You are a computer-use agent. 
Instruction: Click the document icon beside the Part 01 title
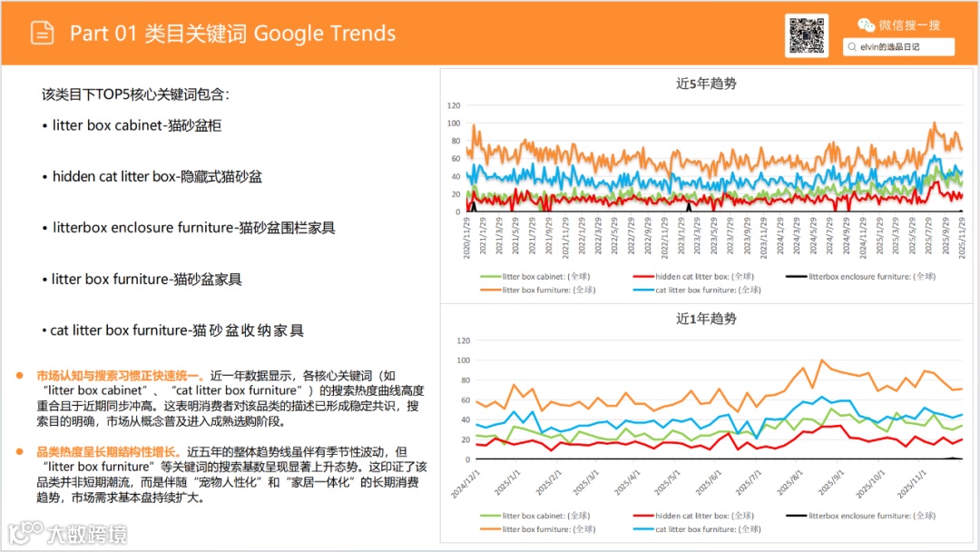[43, 33]
